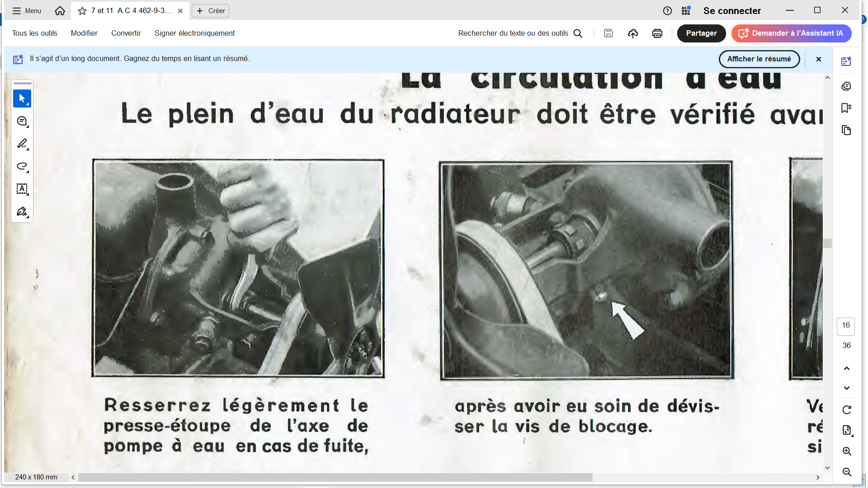Click the cloud upload icon

(x=632, y=33)
